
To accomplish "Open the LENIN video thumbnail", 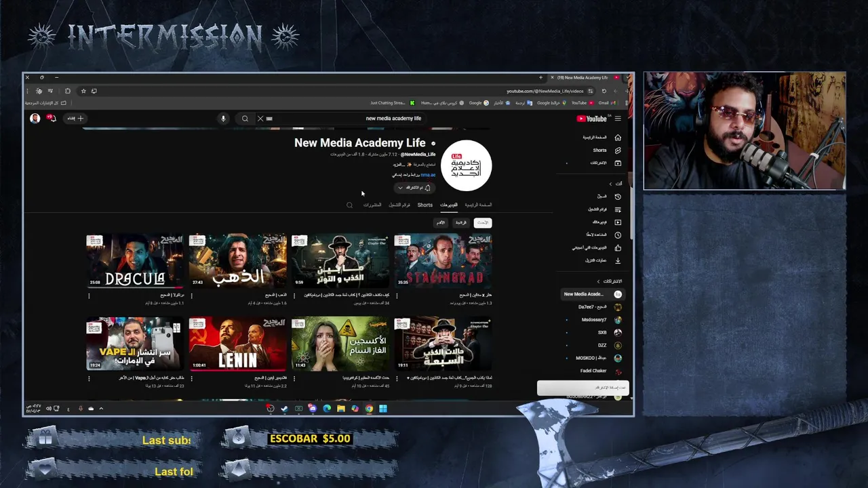I will tap(237, 344).
